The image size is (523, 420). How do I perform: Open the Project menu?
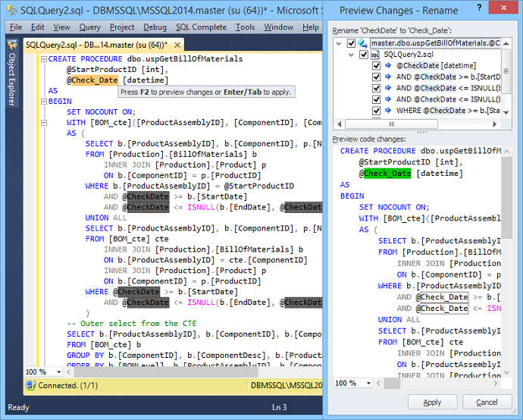(x=122, y=27)
